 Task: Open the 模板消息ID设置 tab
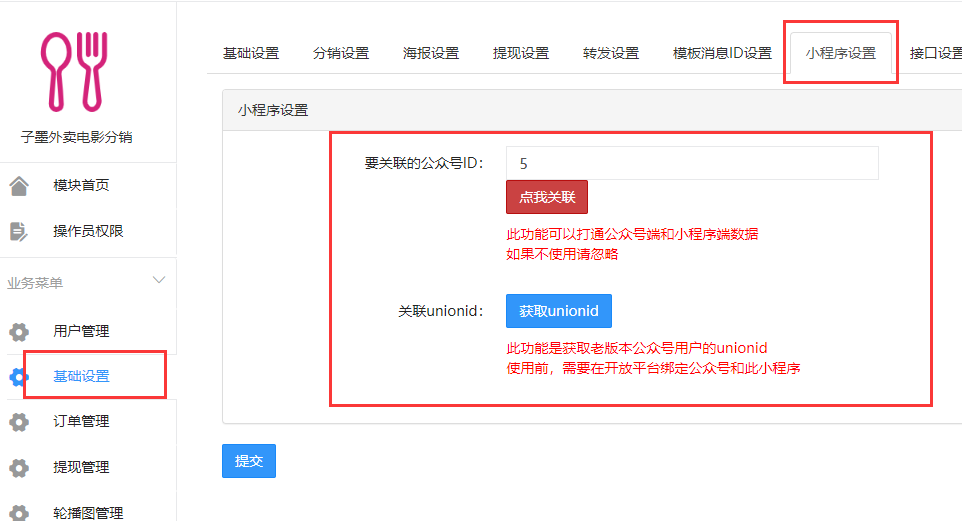pyautogui.click(x=722, y=53)
